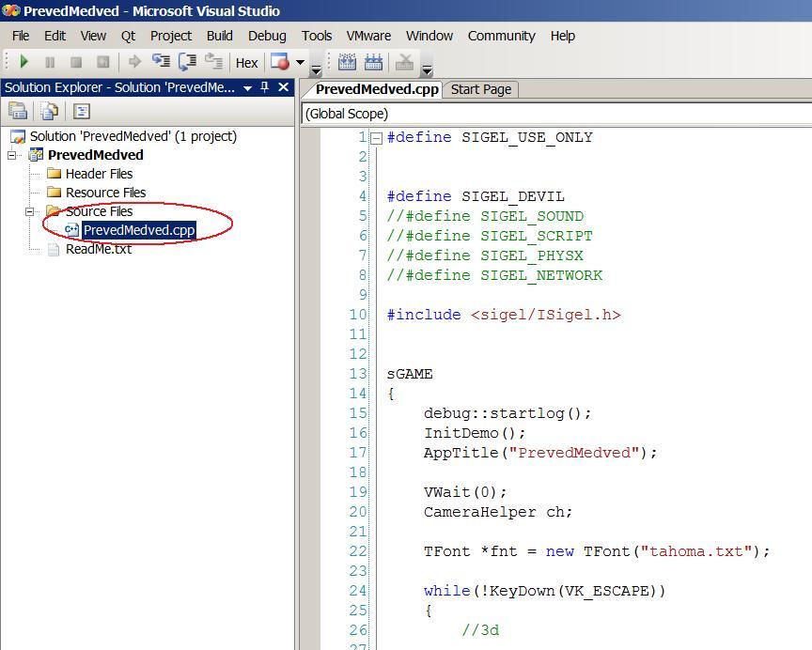Viewport: 812px width, 650px height.
Task: Click the View Class Diagram icon
Action: (82, 111)
